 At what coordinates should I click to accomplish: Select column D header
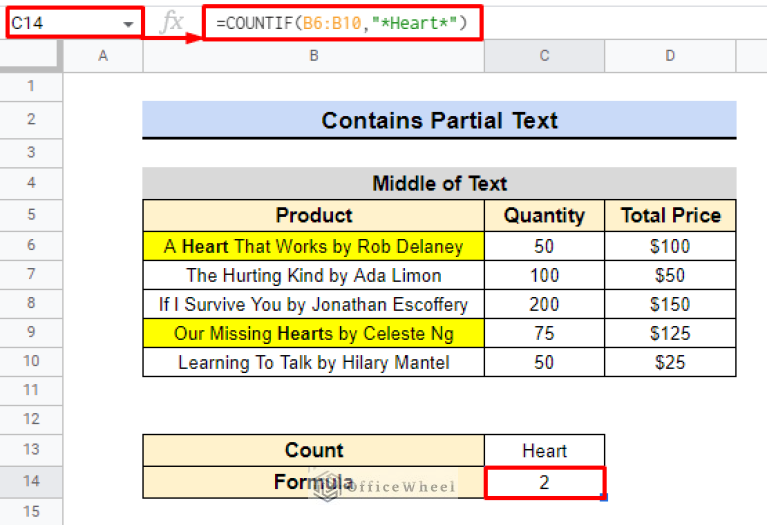pos(670,56)
